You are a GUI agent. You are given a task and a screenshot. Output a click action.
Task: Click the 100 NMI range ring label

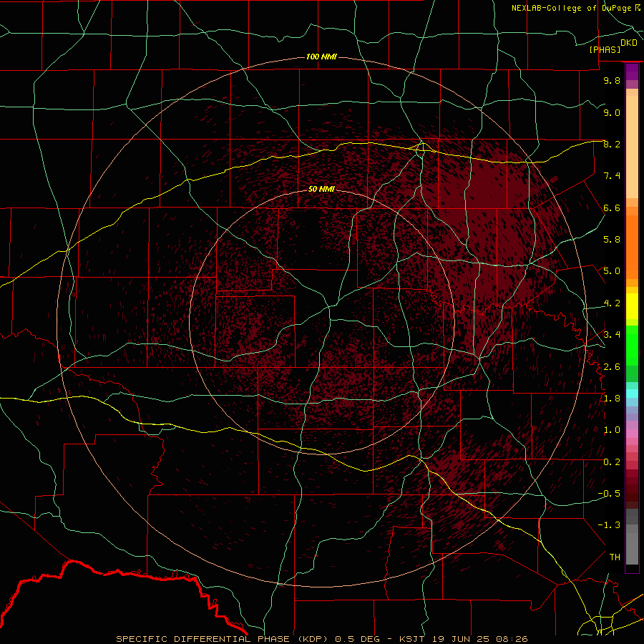point(321,57)
